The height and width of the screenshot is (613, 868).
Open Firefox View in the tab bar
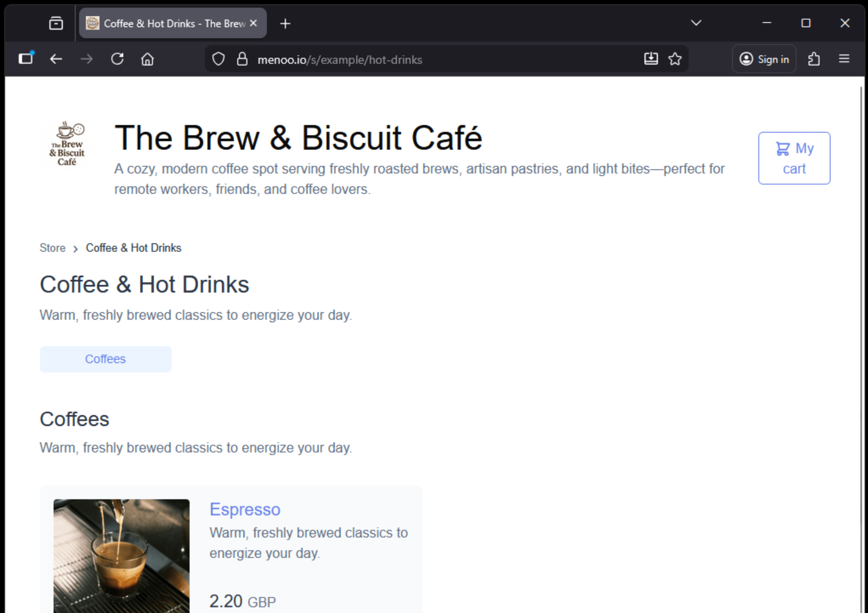click(56, 23)
